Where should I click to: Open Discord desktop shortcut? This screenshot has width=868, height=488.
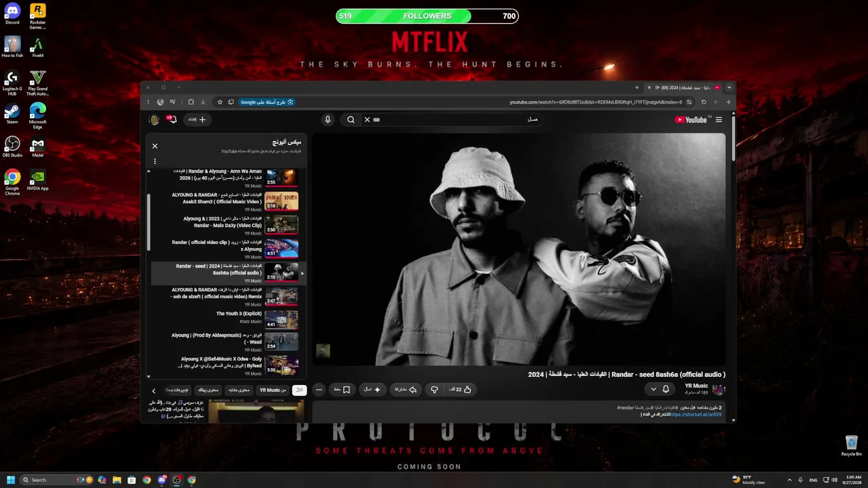pos(12,14)
